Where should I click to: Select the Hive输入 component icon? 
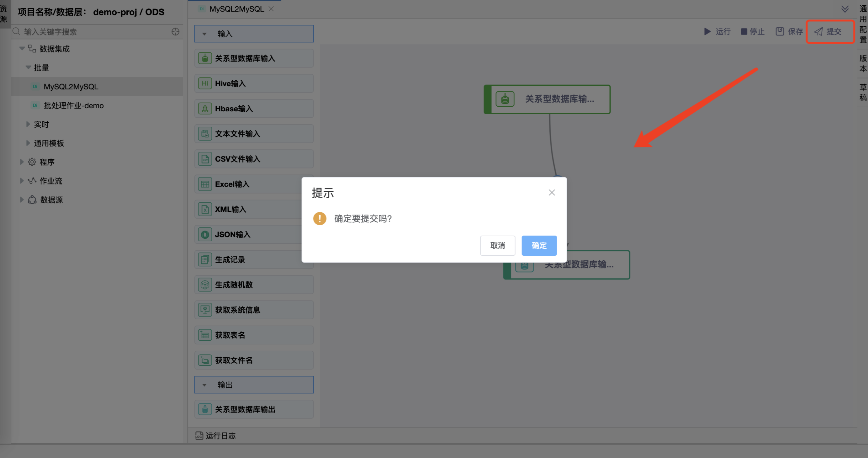[x=205, y=83]
